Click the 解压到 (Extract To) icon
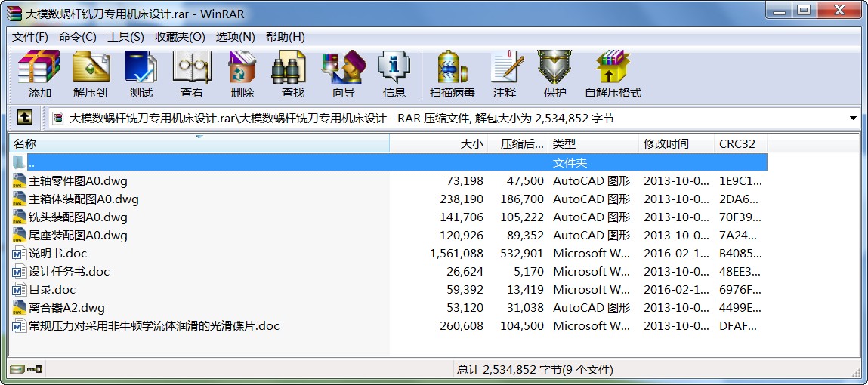868x385 pixels. (x=91, y=74)
